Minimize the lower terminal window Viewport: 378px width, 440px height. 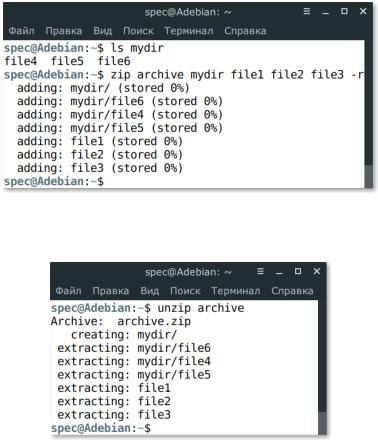tap(279, 272)
